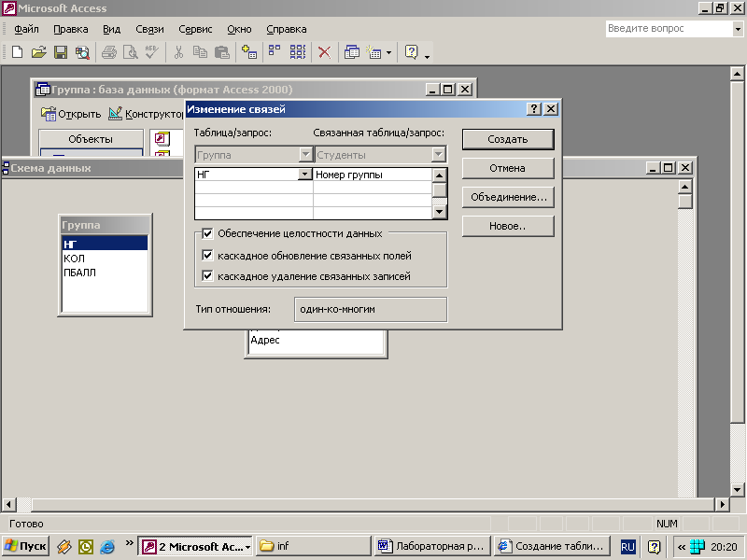Click Открыть in database window
747x560 pixels.
click(x=71, y=114)
